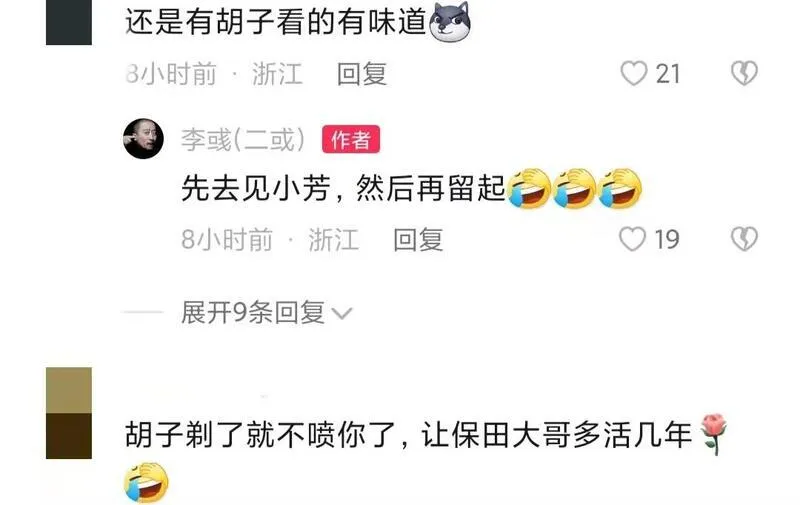Viewport: 800px width, 505px height.
Task: Open the brown avatar of the bottom commenter
Action: click(69, 413)
